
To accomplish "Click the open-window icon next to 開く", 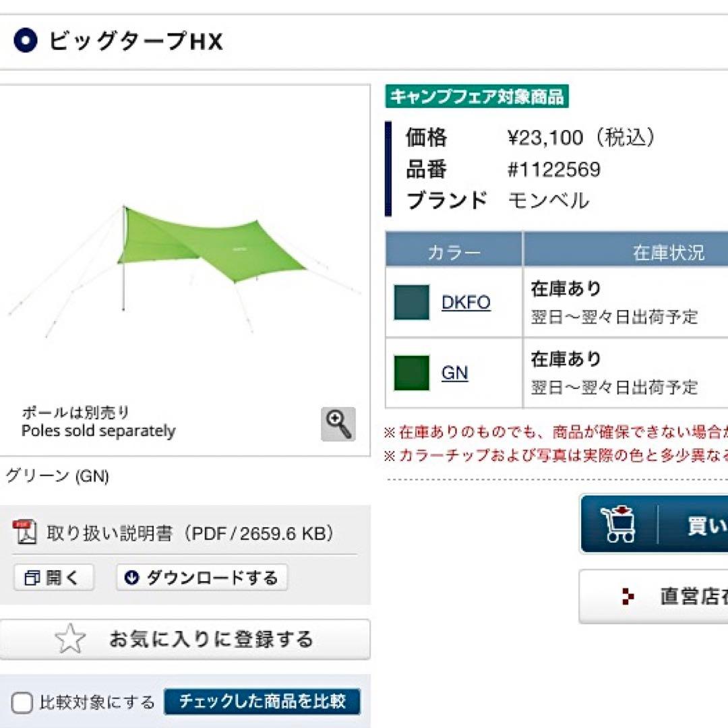I will pyautogui.click(x=32, y=578).
